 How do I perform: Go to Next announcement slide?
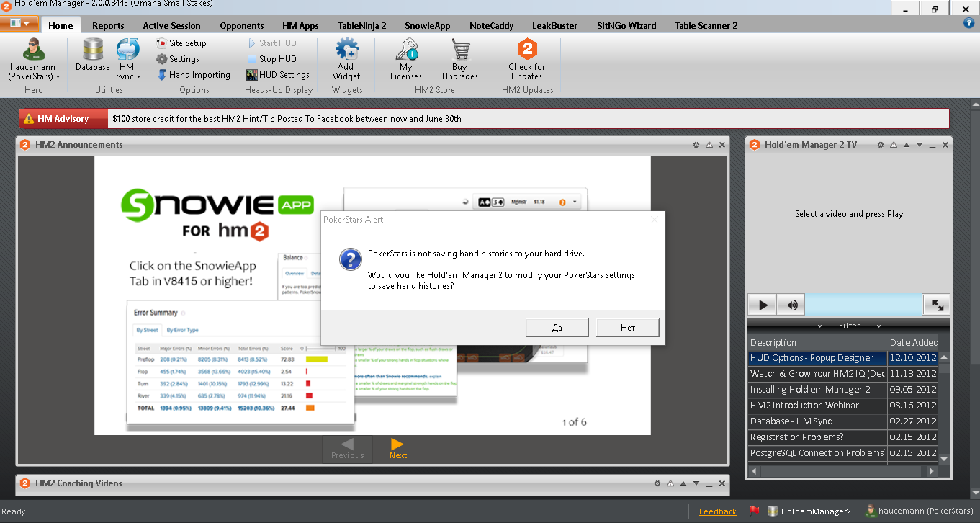(397, 449)
